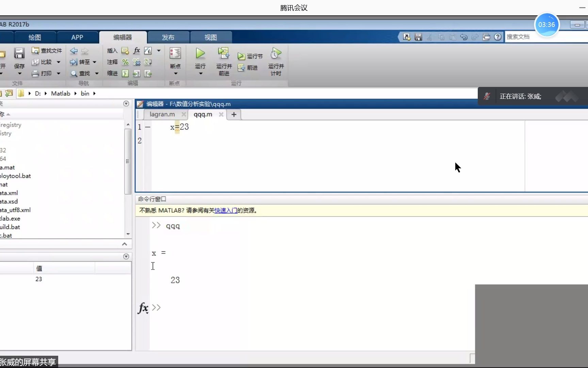Open the Find (查找) dropdown arrow
The height and width of the screenshot is (368, 588).
point(97,73)
